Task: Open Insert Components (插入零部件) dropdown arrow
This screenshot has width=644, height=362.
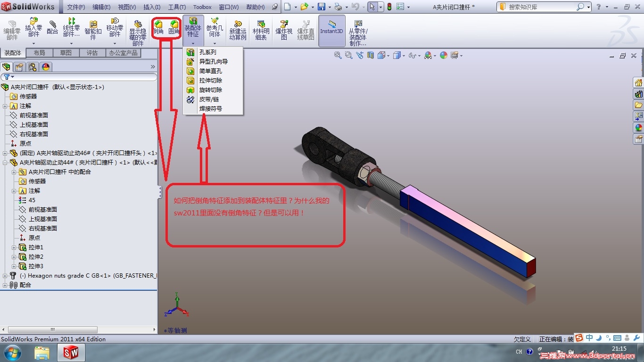Action: 33,43
